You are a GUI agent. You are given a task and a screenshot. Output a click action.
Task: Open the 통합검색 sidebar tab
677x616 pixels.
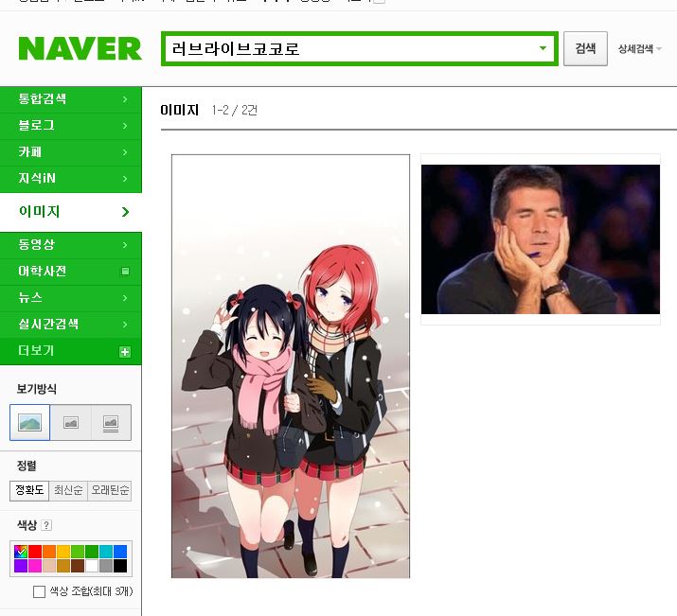[x=71, y=99]
